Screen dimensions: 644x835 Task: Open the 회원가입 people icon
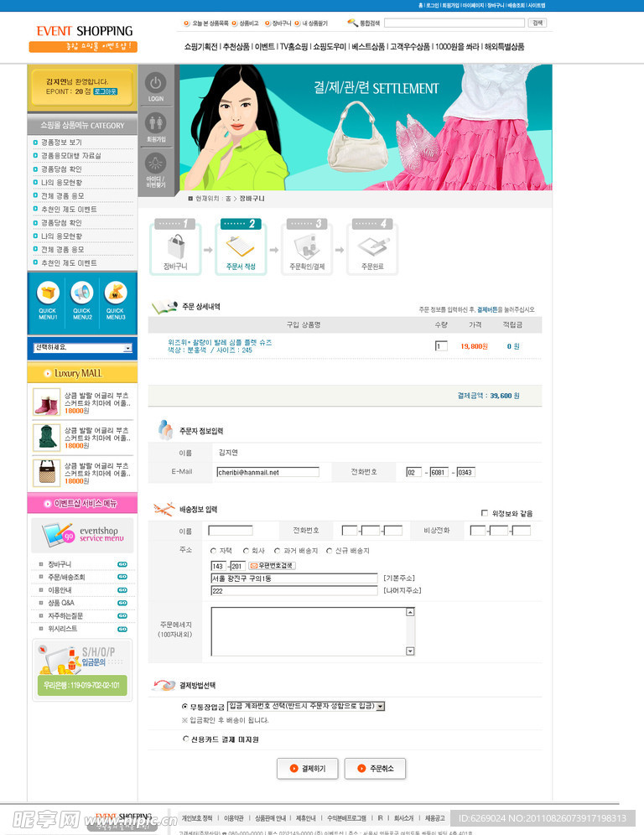point(155,123)
